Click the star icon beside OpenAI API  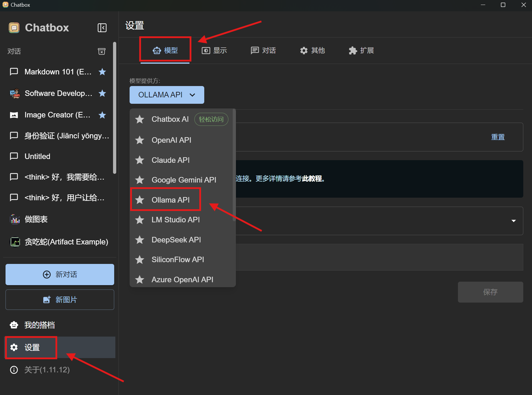click(x=140, y=140)
